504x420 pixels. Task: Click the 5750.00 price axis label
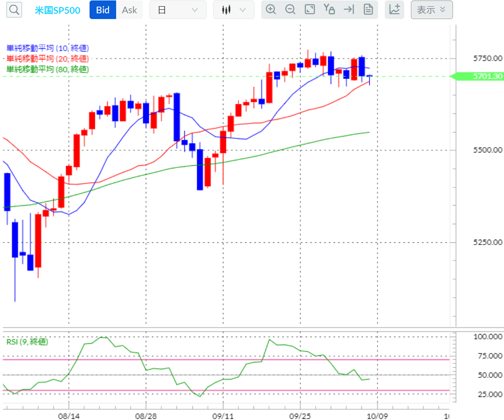(488, 58)
